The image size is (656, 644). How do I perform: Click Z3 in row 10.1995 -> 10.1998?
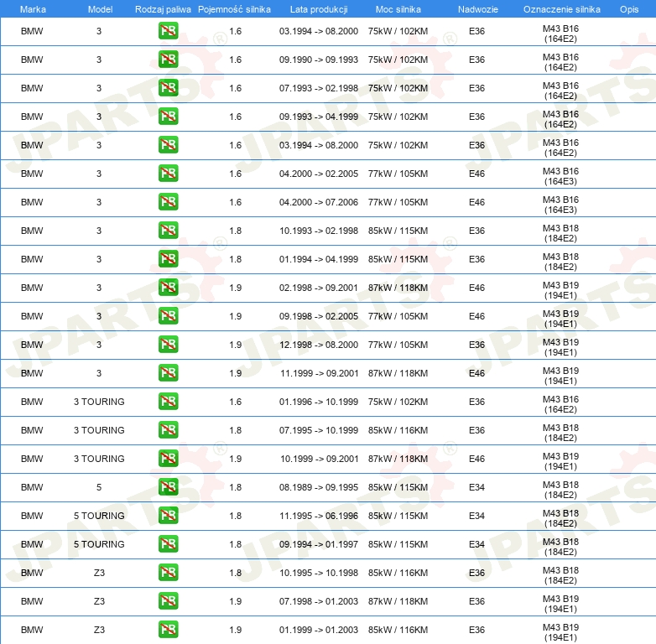tap(99, 573)
